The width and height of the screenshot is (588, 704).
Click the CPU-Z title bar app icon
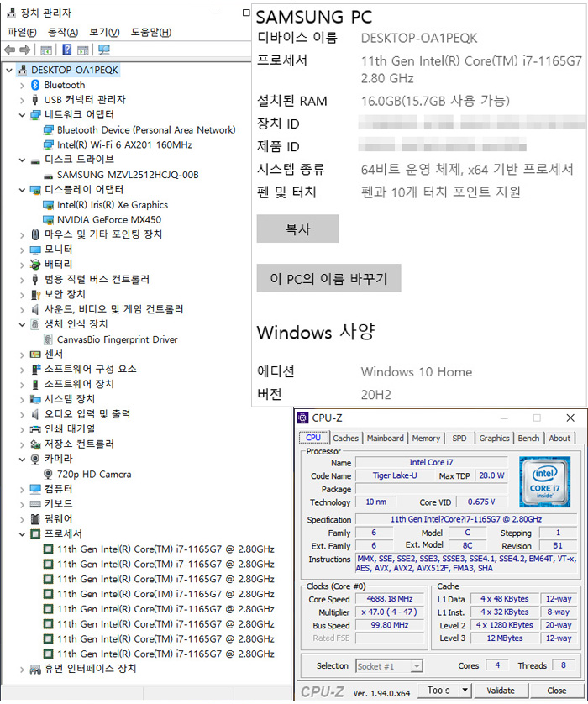click(303, 418)
